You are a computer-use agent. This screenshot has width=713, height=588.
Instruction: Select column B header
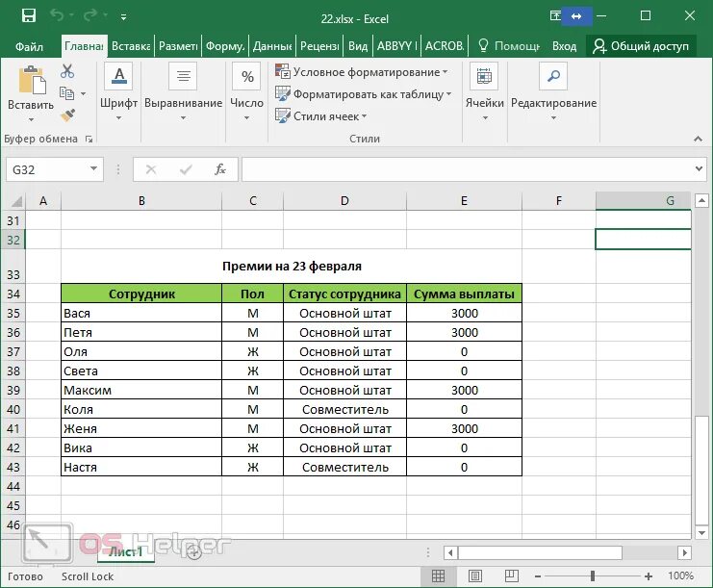(141, 200)
